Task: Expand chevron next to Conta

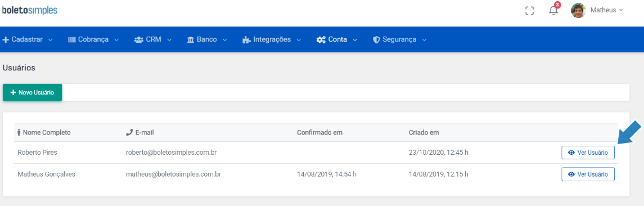Action: [355, 40]
